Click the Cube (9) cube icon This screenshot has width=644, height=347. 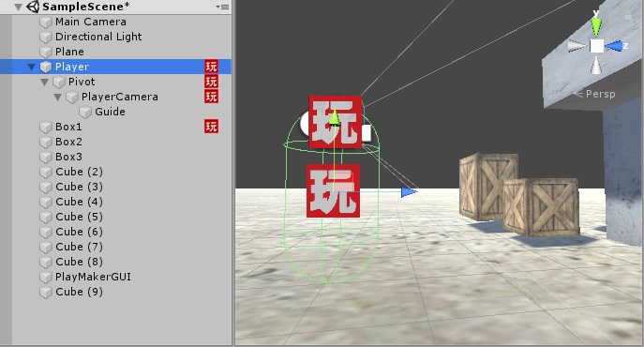tap(46, 292)
